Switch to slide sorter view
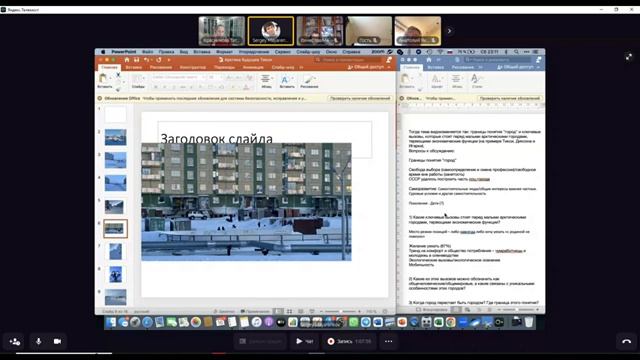640x360 pixels. click(x=289, y=311)
